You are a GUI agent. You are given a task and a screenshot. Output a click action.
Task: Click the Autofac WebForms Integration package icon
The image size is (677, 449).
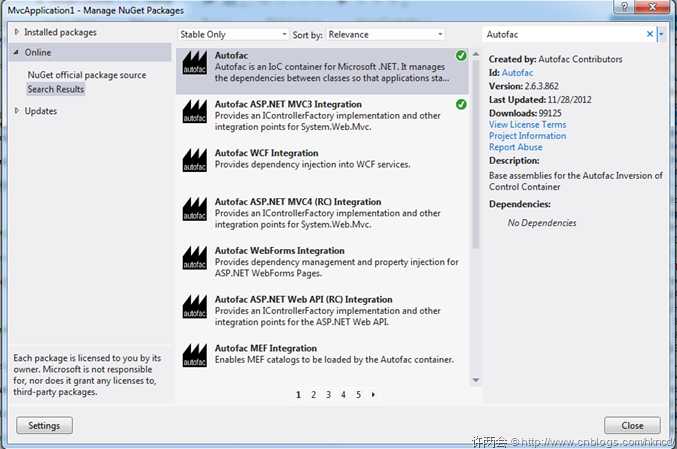pyautogui.click(x=195, y=258)
